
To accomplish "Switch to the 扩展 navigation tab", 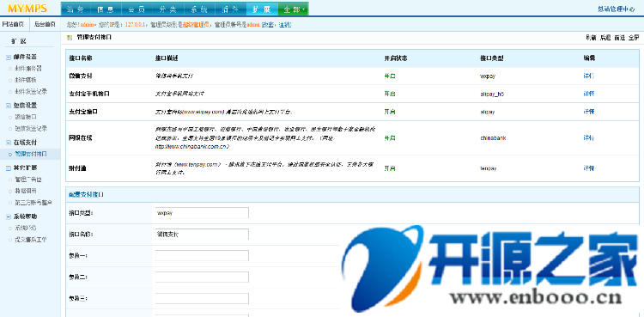I will point(262,9).
